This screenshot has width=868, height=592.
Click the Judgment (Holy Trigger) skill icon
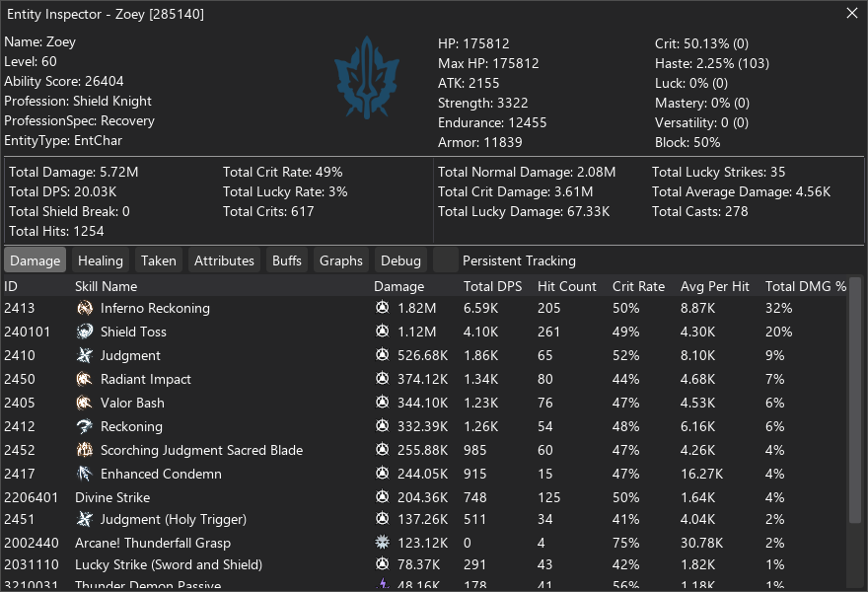click(x=84, y=519)
